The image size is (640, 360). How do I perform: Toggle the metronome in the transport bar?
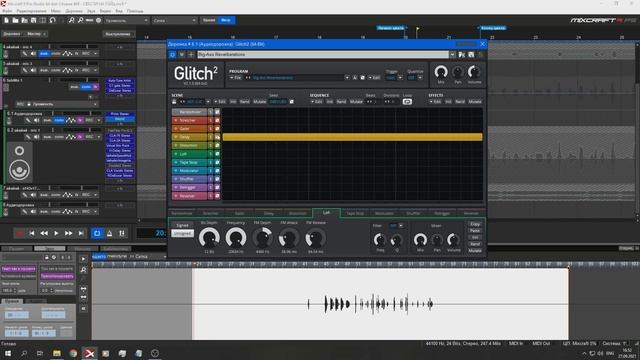109,233
